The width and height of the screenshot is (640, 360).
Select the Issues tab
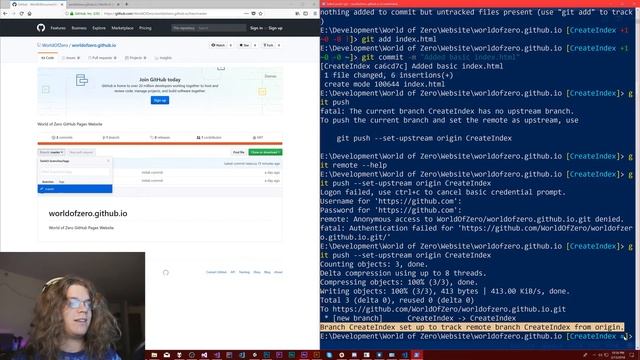coord(71,58)
